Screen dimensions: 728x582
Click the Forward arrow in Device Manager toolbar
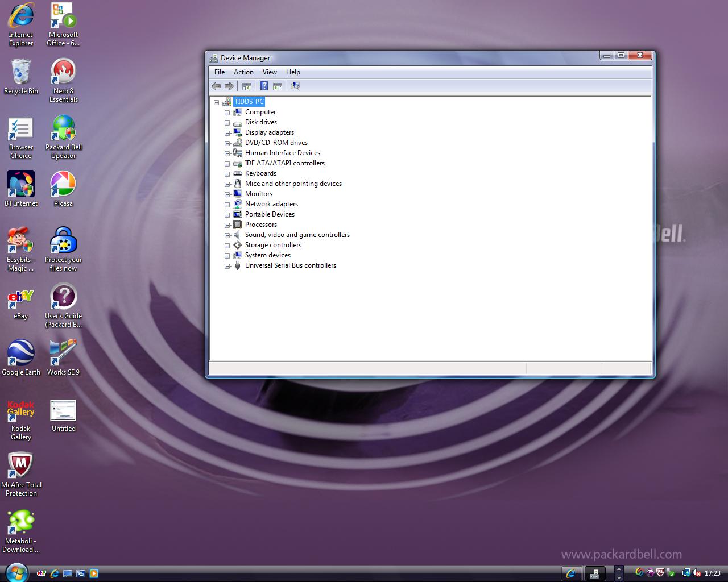click(x=229, y=86)
